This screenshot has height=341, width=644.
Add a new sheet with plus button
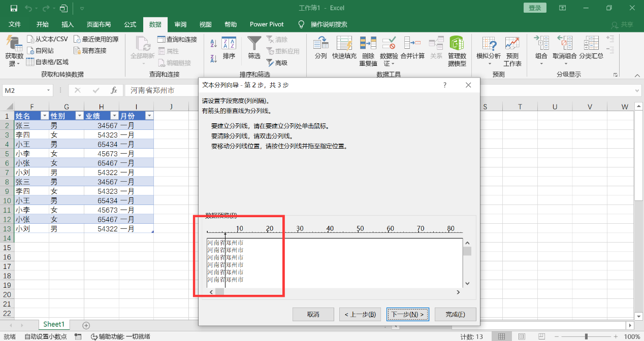86,325
